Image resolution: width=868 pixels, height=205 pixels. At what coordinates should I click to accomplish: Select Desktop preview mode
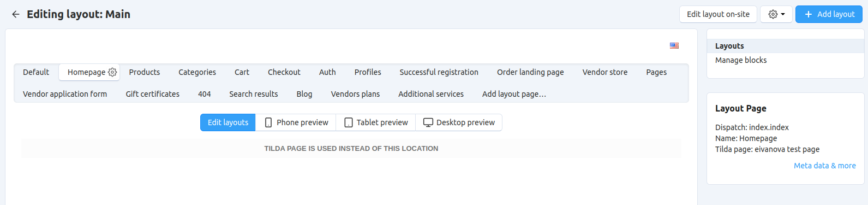point(459,122)
